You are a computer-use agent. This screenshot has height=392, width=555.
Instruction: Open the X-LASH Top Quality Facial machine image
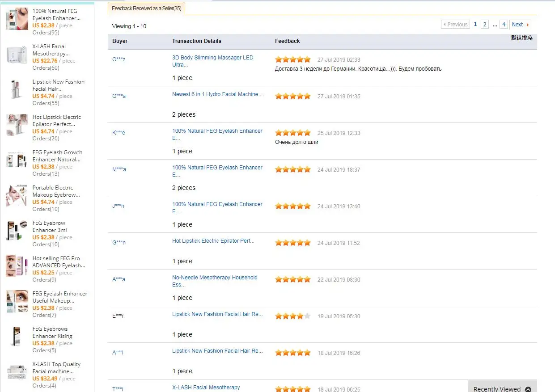17,372
